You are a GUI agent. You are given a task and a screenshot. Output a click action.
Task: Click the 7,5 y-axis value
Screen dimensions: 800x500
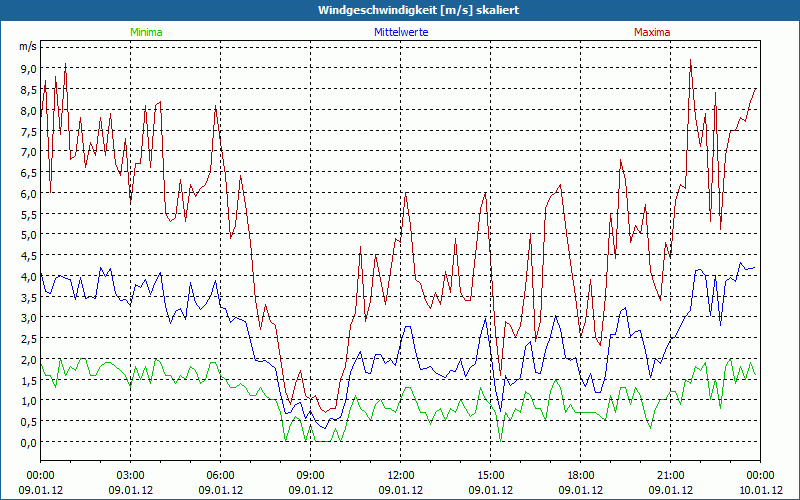(x=29, y=131)
